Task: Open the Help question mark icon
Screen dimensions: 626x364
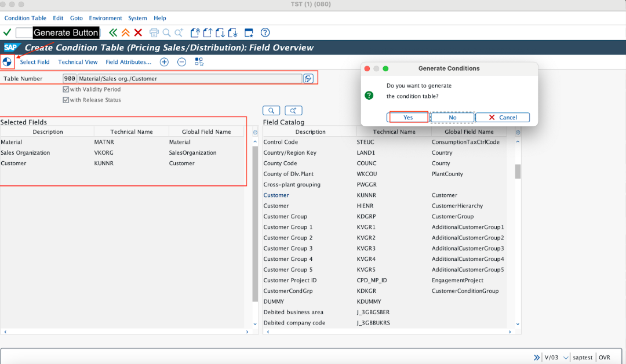Action: tap(265, 32)
